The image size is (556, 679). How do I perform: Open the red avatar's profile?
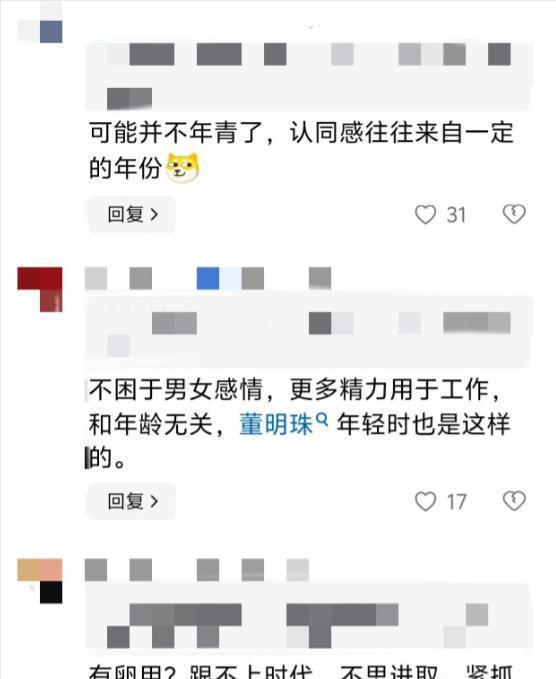[40, 289]
